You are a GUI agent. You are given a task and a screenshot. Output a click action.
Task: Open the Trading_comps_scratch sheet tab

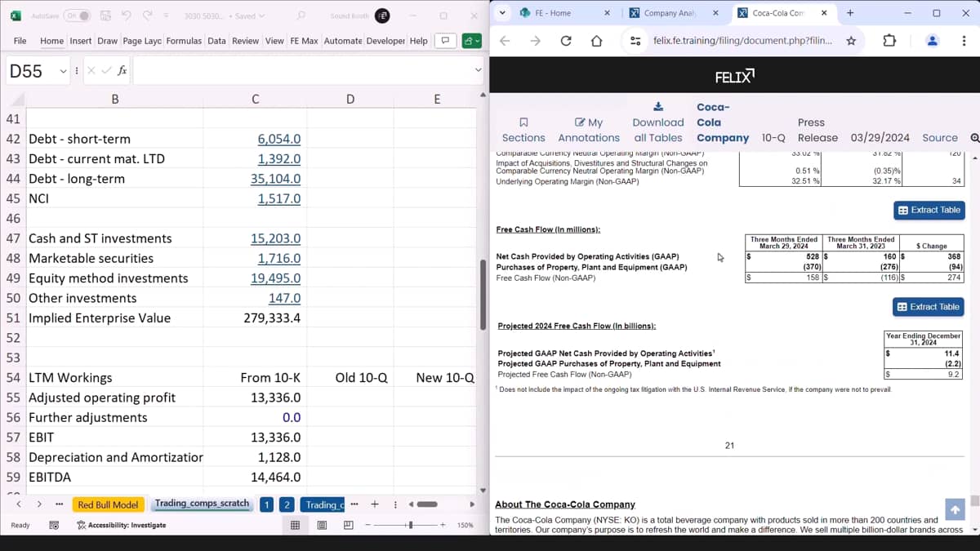[202, 504]
